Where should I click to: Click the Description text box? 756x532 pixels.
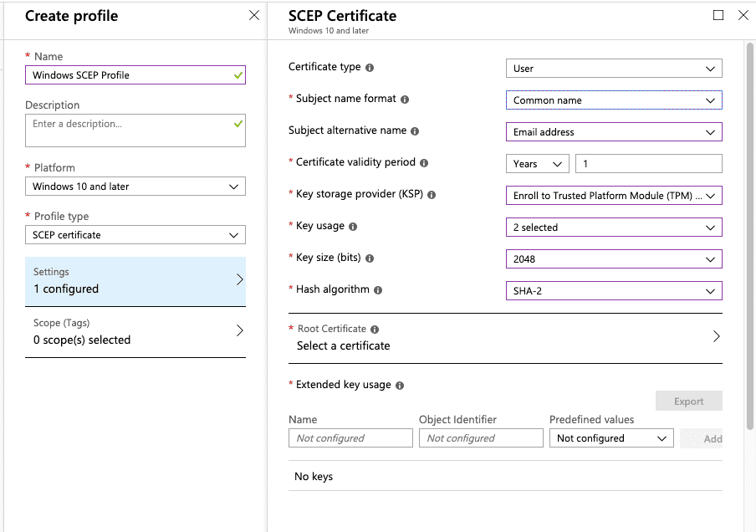point(135,130)
